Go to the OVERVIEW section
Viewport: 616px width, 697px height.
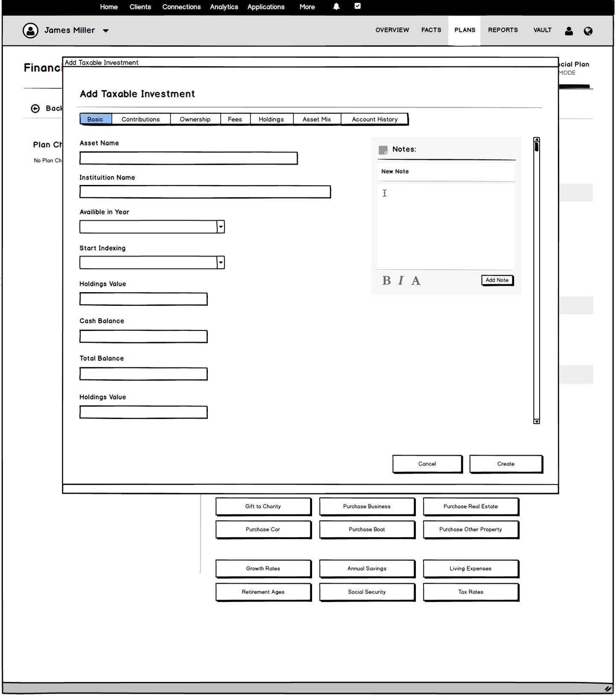coord(392,30)
